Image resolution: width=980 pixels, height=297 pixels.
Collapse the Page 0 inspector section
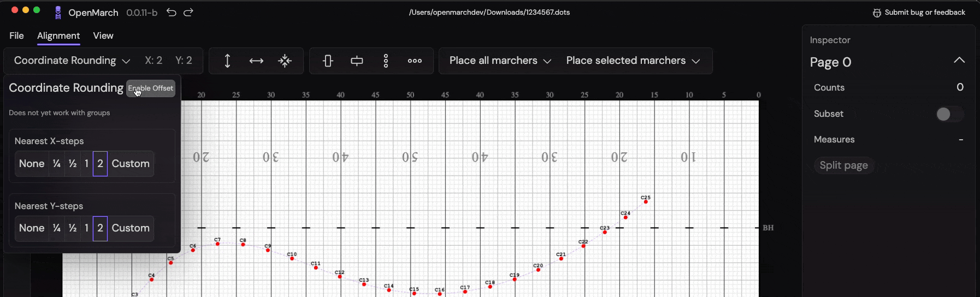coord(959,61)
